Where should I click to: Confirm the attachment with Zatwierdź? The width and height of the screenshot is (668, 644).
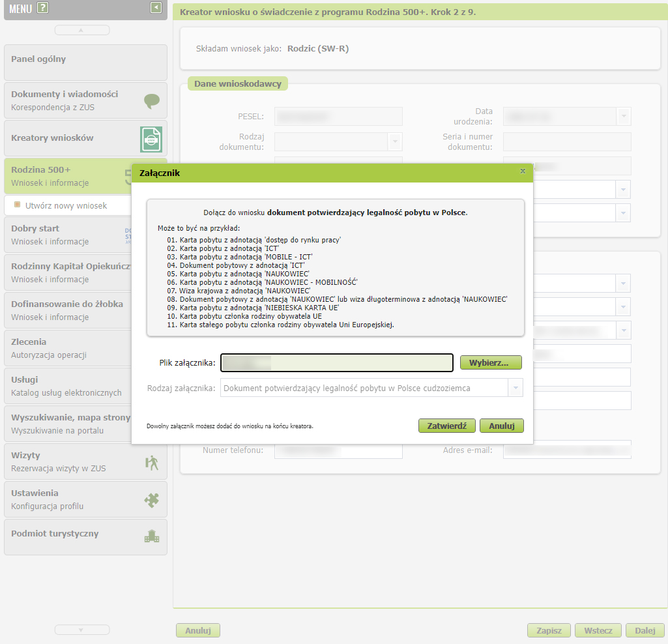tap(446, 426)
